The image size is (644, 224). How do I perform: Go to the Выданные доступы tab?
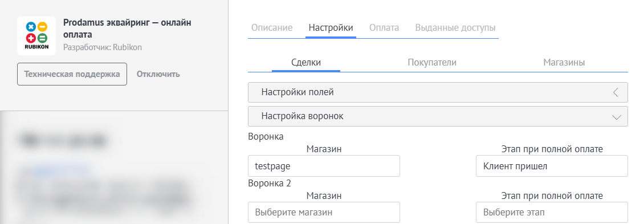coord(455,28)
